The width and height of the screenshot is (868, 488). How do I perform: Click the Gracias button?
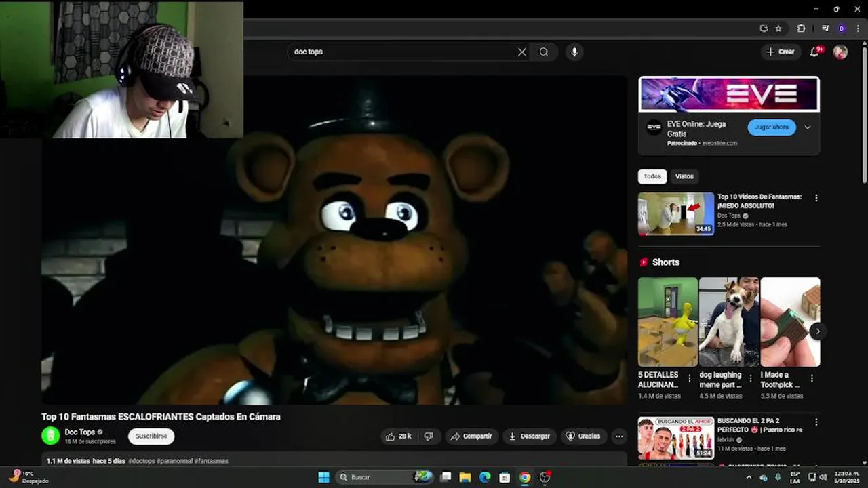[583, 436]
